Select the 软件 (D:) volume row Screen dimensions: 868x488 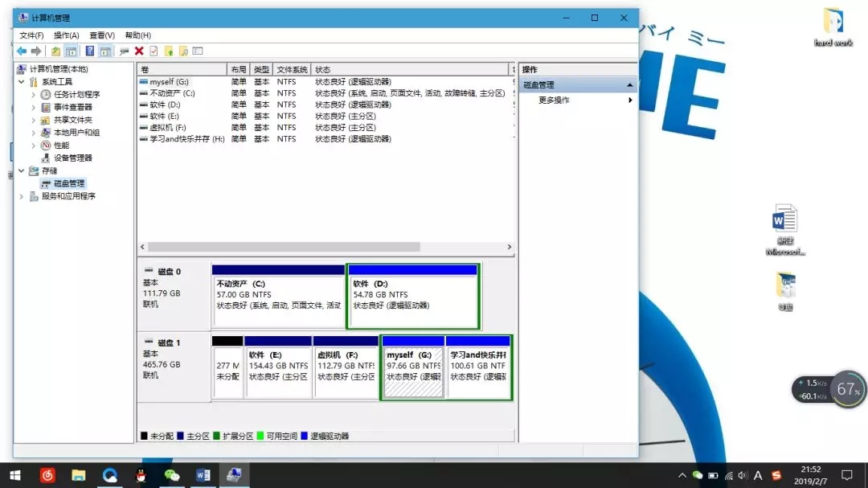tap(325, 105)
